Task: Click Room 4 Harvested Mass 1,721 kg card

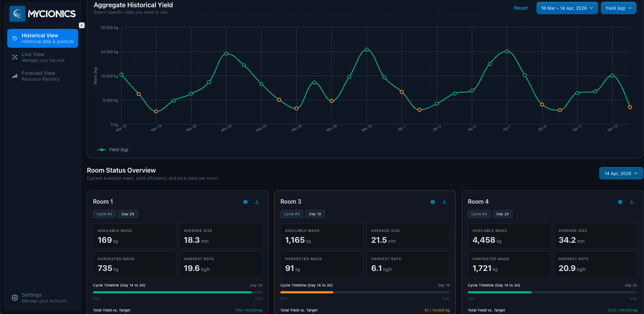Action: point(509,264)
